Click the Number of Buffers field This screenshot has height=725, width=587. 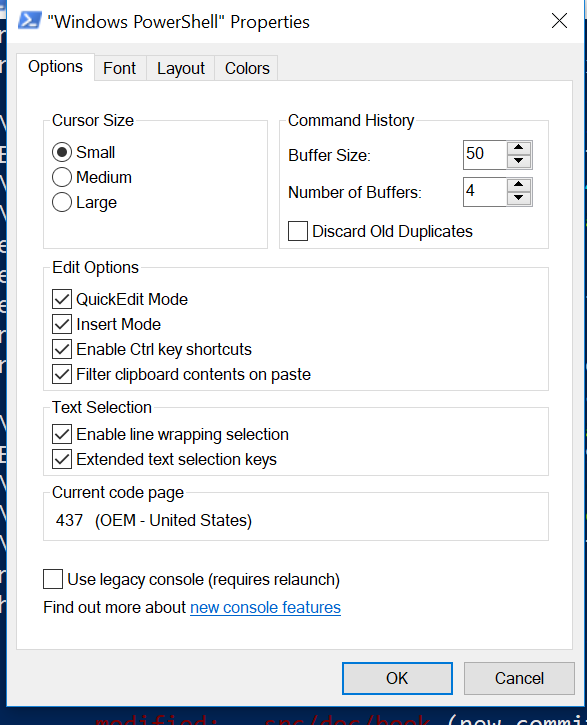[485, 192]
